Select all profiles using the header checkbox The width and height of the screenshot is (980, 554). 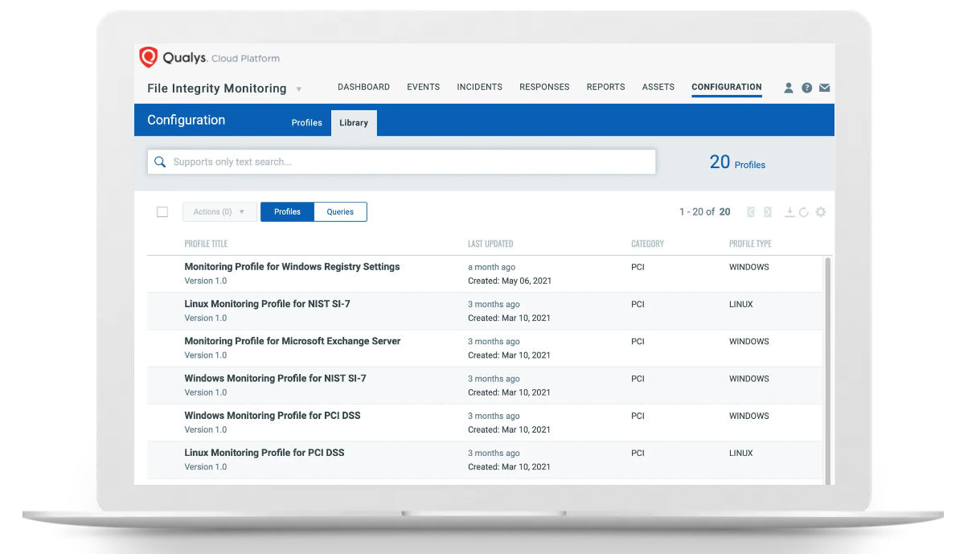coord(162,211)
